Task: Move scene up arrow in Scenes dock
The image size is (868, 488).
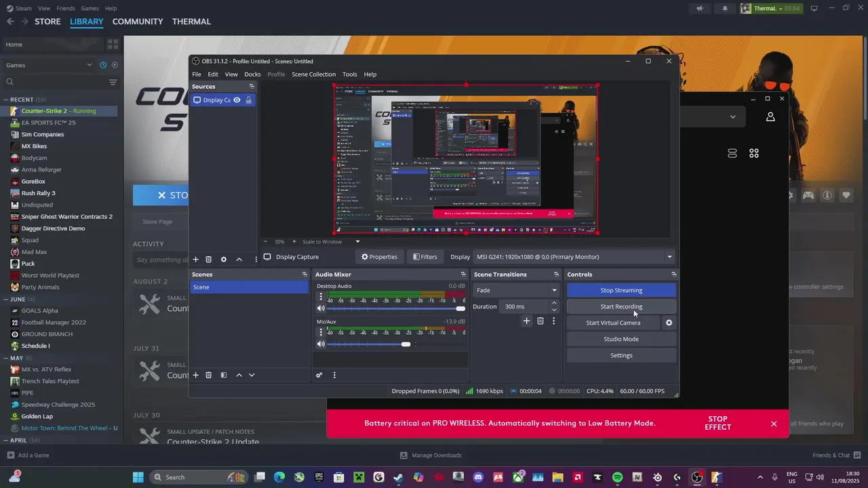Action: click(239, 375)
